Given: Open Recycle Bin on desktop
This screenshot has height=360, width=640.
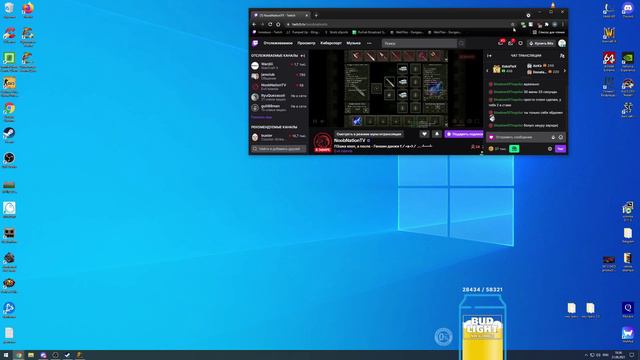Looking at the screenshot, I should [9, 10].
